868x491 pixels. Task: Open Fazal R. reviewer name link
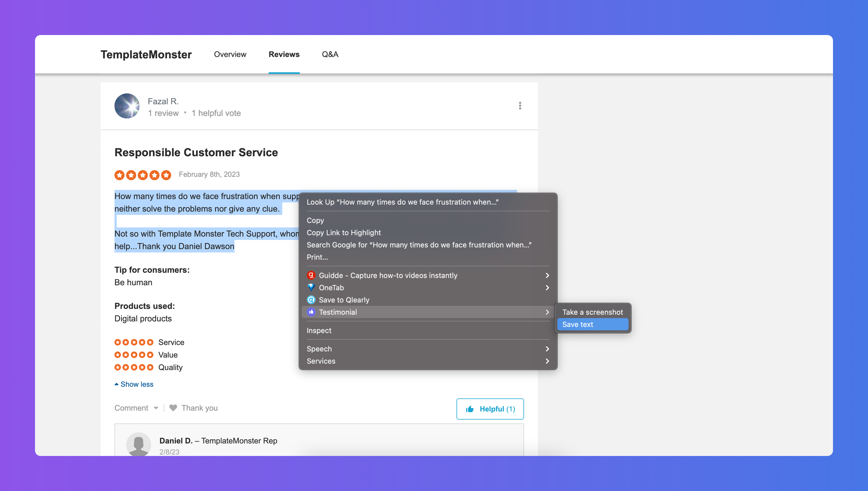[163, 101]
